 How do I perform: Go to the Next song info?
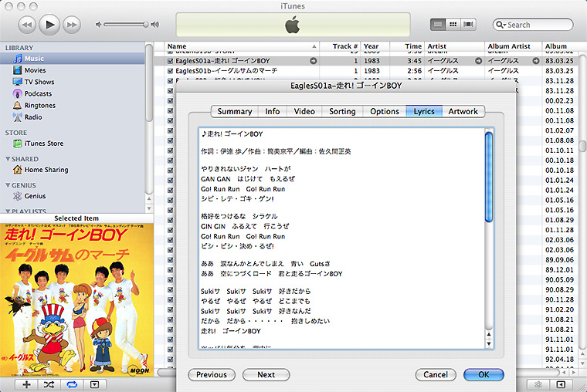[x=266, y=375]
